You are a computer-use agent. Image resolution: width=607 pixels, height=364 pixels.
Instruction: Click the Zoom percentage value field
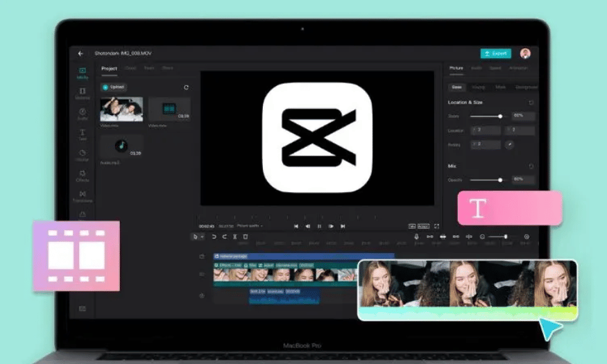point(523,116)
